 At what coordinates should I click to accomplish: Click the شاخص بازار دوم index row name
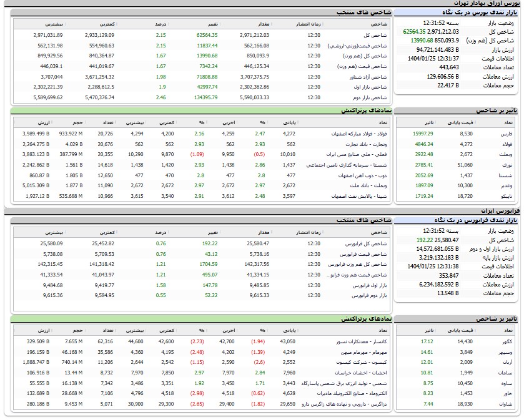tap(370, 98)
